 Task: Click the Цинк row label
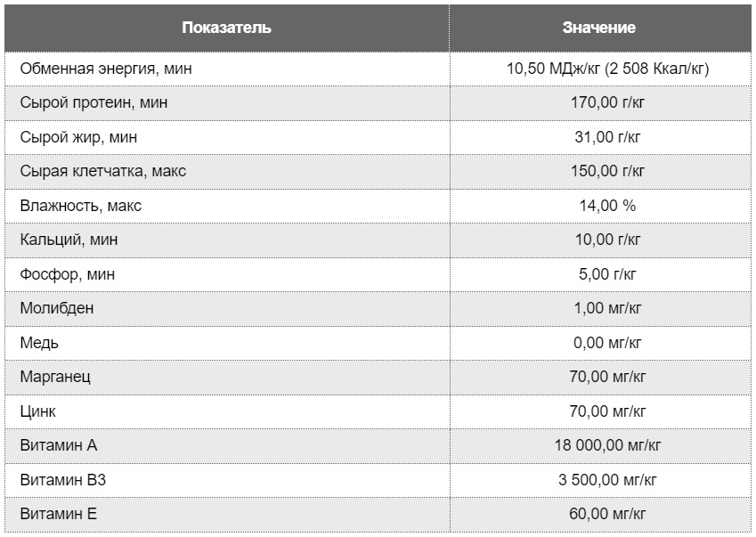coord(37,411)
